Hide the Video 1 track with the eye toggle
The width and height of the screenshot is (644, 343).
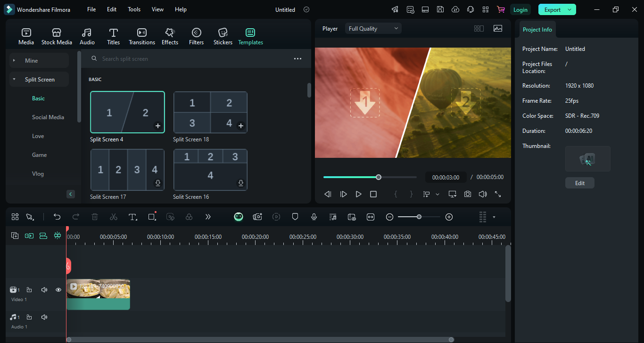58,289
